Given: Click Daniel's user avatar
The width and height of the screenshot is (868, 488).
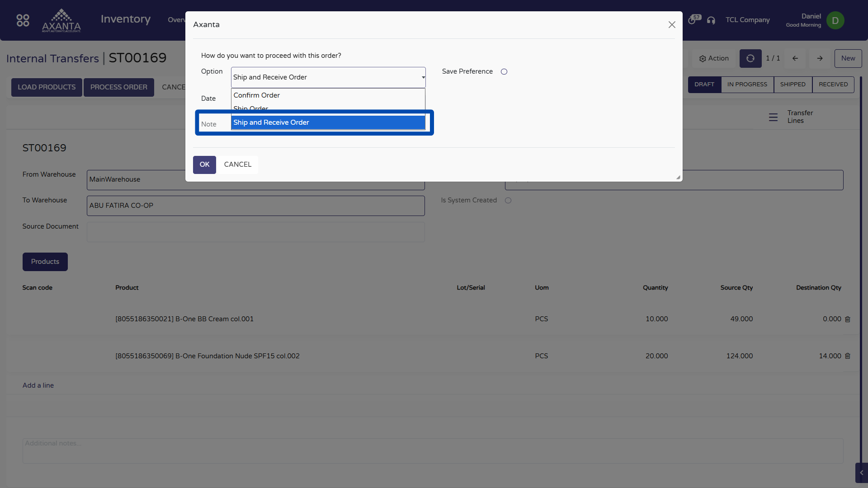Looking at the screenshot, I should click(x=835, y=20).
